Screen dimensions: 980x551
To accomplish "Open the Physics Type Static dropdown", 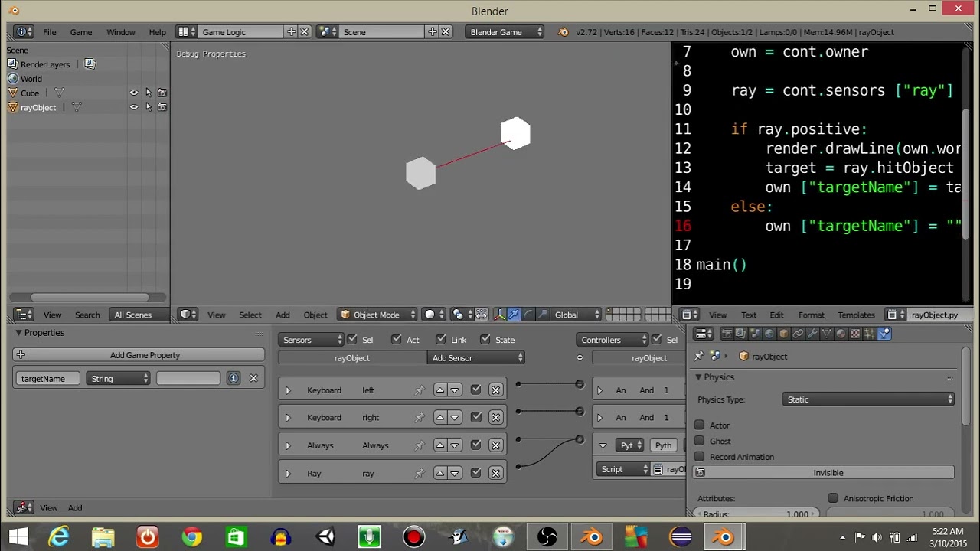I will pyautogui.click(x=869, y=399).
